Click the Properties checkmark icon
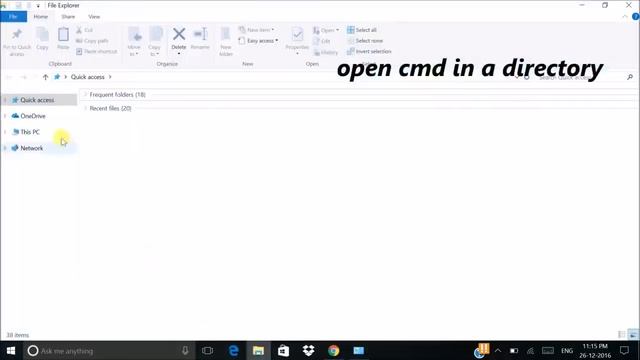Viewport: 640px width, 360px height. pyautogui.click(x=297, y=34)
